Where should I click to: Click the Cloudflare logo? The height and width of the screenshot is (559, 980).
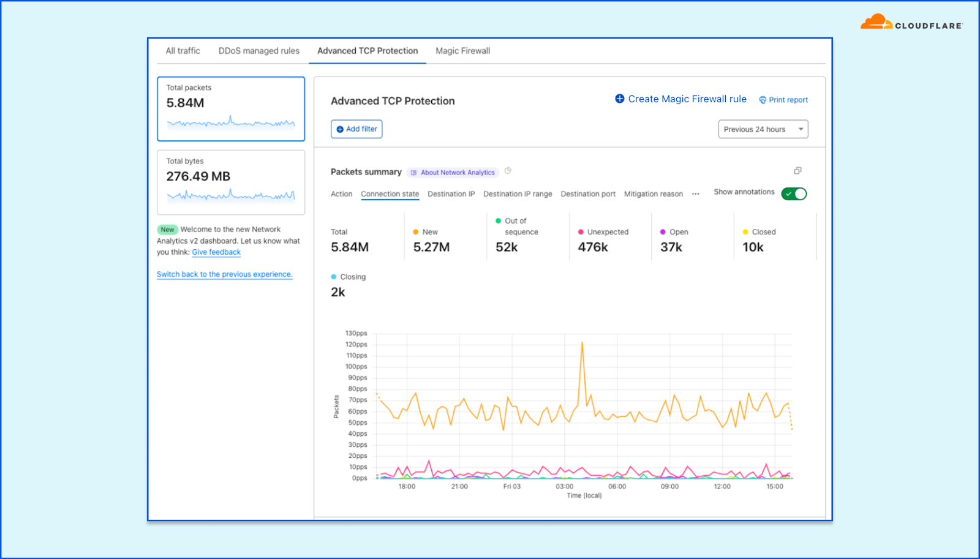[x=911, y=23]
